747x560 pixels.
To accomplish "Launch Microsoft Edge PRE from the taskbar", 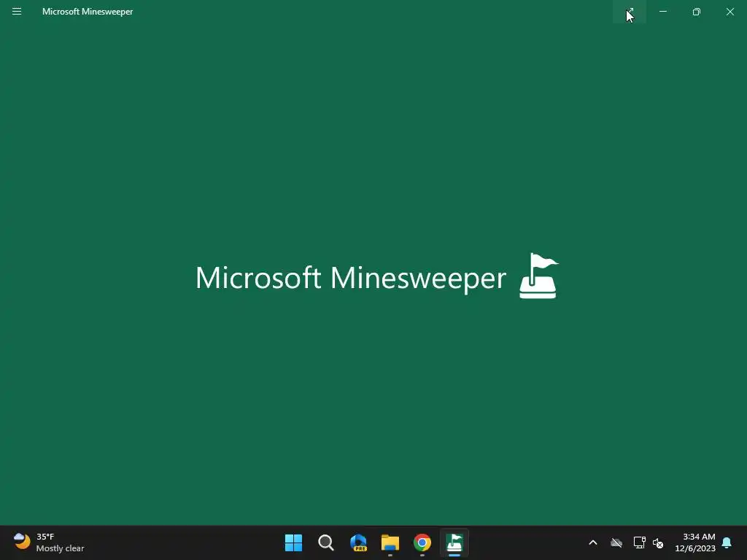I will [358, 542].
